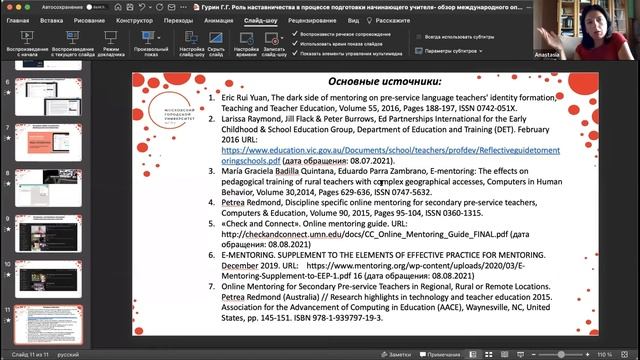Open the Рецензирование ribbon tab

(x=312, y=20)
